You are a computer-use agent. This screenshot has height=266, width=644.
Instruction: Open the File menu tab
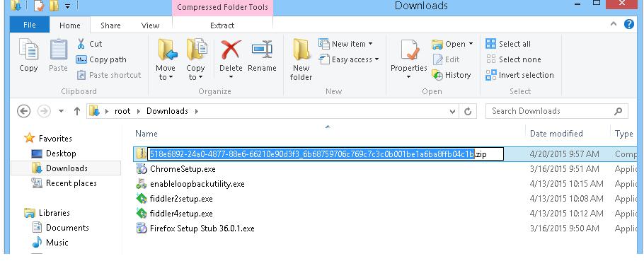[x=30, y=25]
